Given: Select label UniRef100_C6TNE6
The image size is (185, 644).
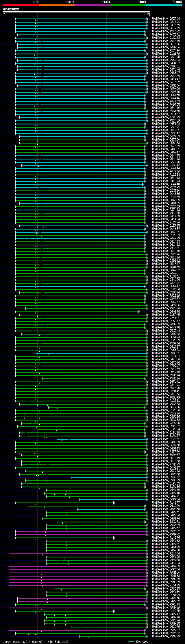Looking at the screenshot, I should point(166,44).
